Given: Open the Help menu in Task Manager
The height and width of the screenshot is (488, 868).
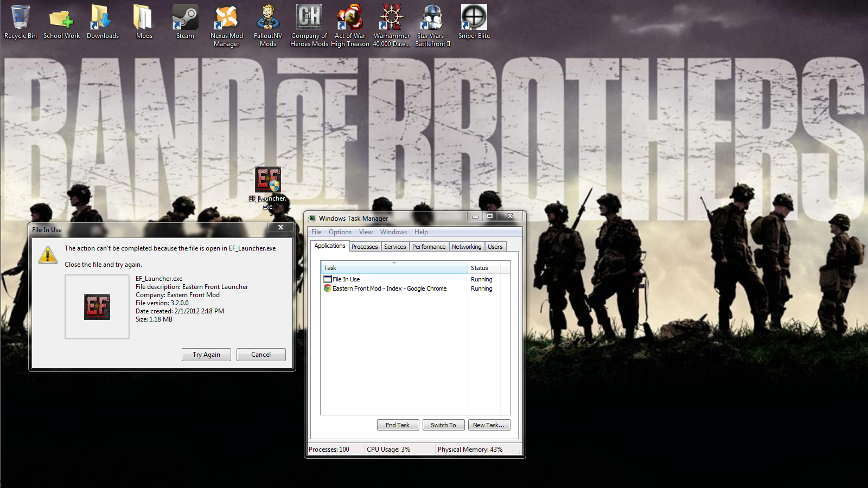Looking at the screenshot, I should (x=421, y=232).
